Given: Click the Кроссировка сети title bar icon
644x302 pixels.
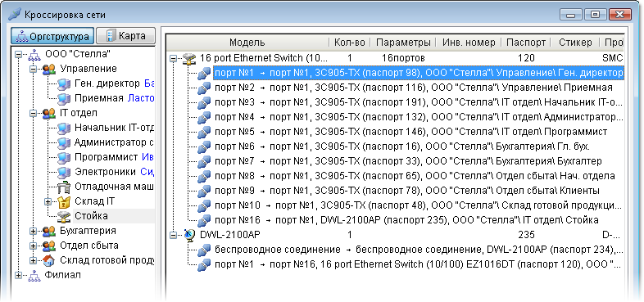Looking at the screenshot, I should click(x=15, y=15).
